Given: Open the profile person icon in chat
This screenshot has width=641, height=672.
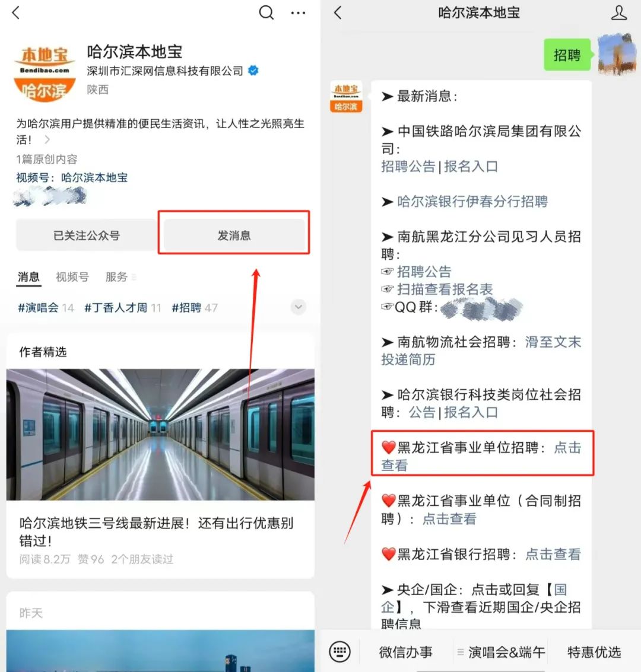Looking at the screenshot, I should [x=618, y=13].
